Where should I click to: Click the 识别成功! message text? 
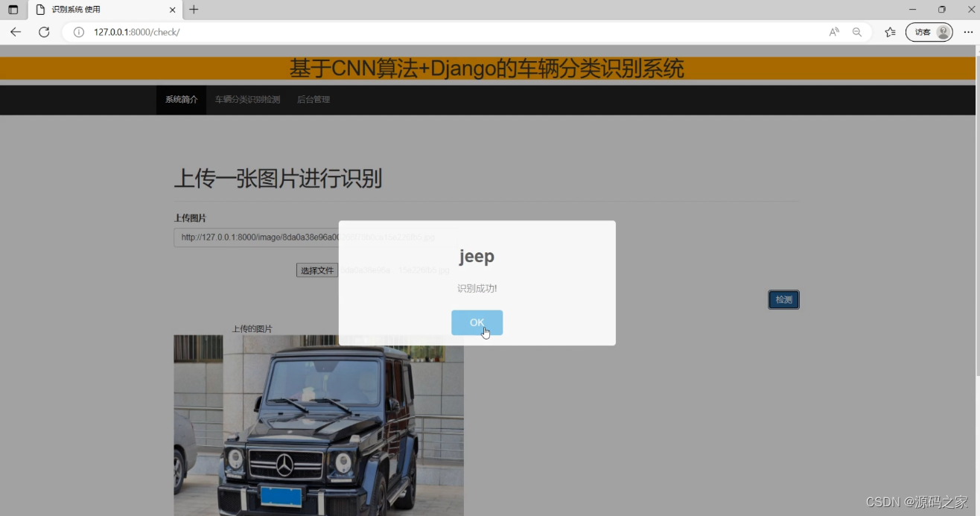[x=477, y=288]
